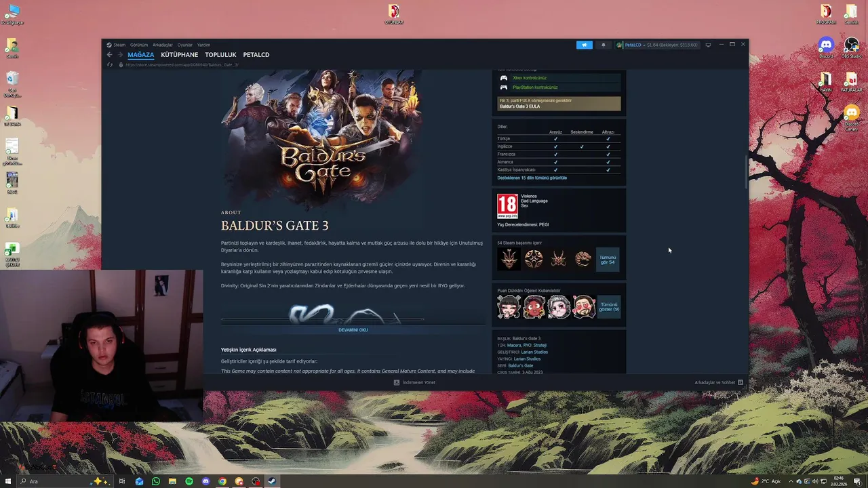This screenshot has width=868, height=488.
Task: View the third spider-like achievement icon
Action: pos(558,258)
